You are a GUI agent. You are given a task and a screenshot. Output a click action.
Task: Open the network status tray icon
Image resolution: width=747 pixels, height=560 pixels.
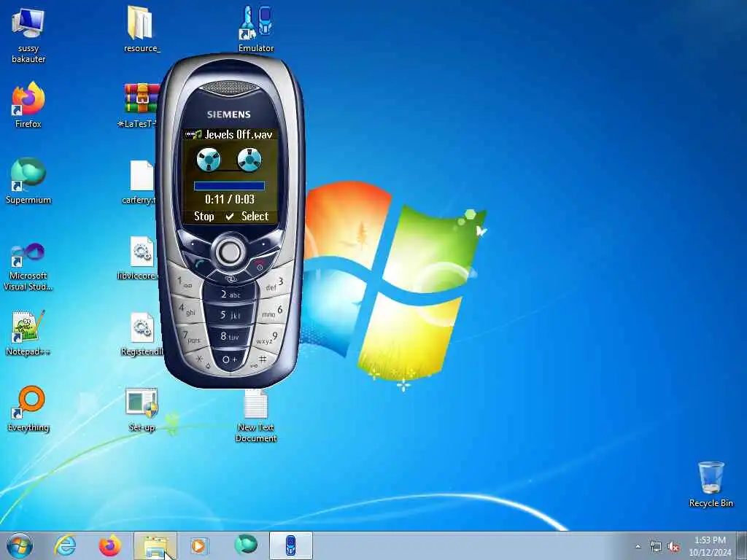pos(656,547)
